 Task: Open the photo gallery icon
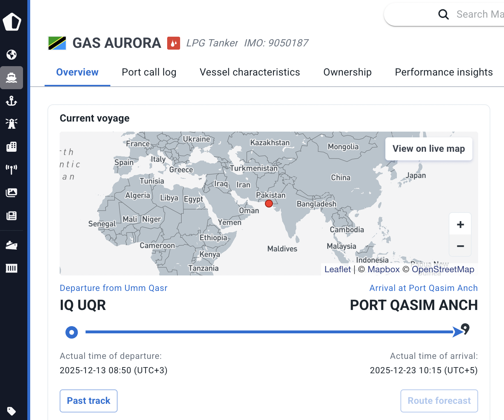12,193
